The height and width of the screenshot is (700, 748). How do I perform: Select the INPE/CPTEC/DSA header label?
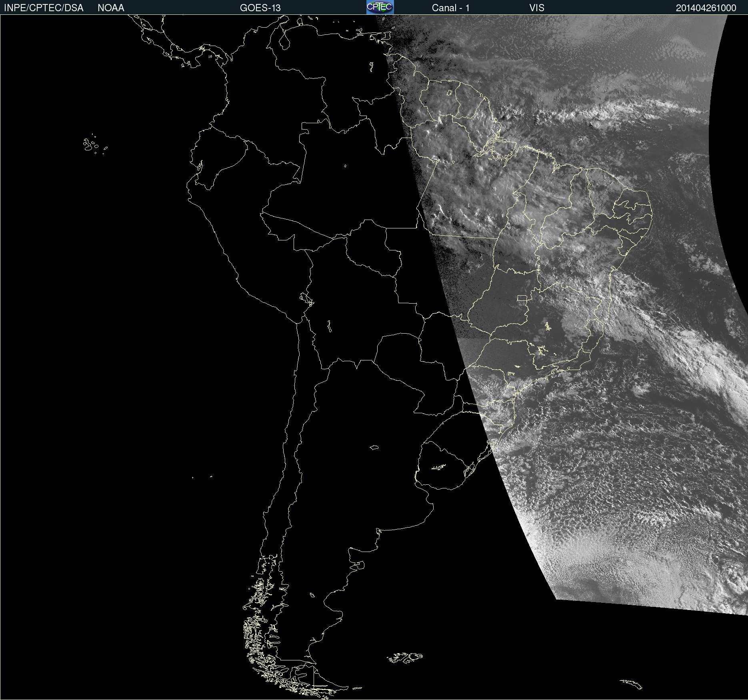(44, 8)
